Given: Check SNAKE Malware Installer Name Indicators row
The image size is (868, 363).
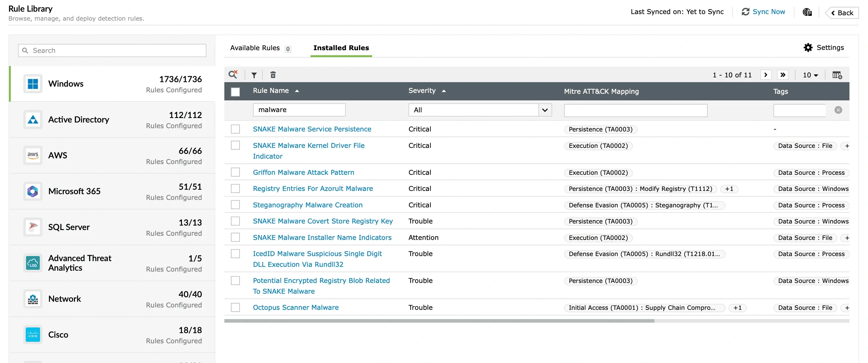Looking at the screenshot, I should coord(235,238).
